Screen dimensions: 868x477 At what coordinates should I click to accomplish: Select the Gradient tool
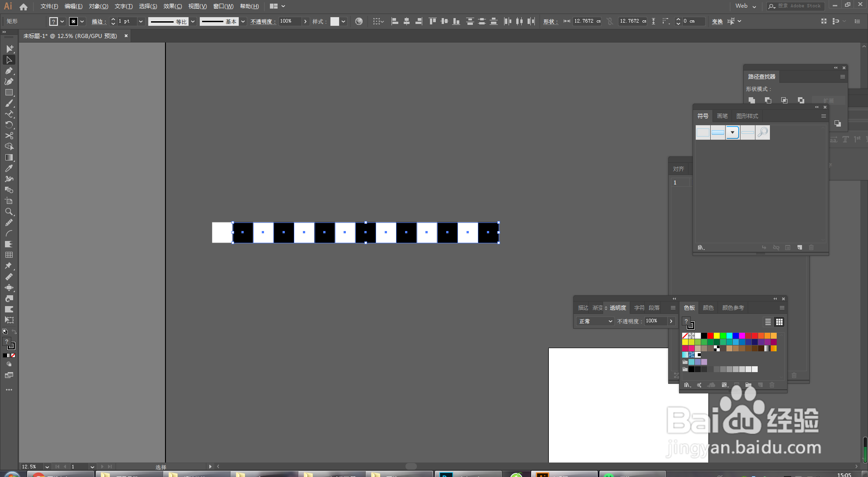(9, 157)
